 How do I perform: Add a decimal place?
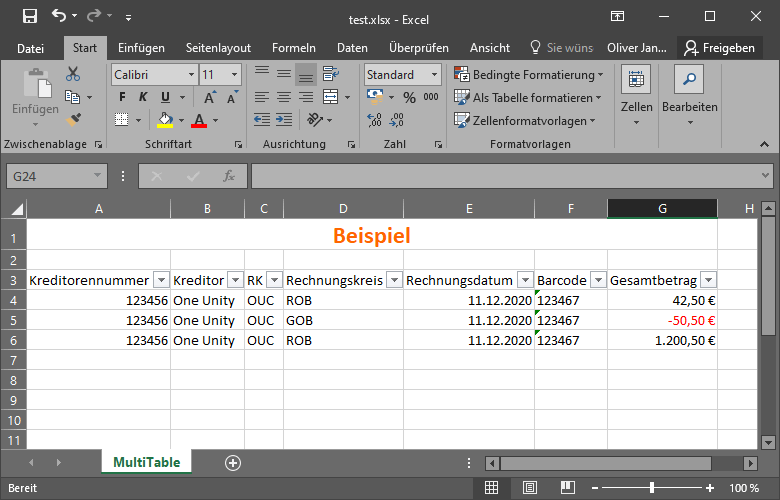tap(374, 120)
